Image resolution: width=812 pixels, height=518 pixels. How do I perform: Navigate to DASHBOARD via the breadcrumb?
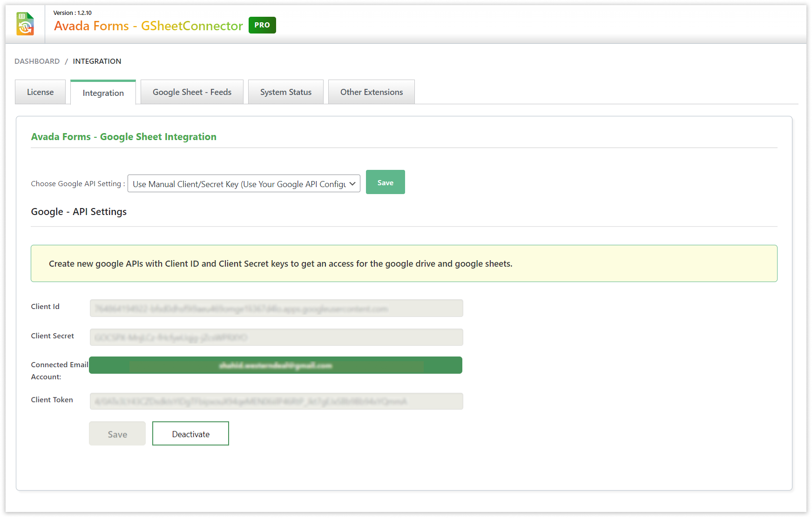(x=37, y=61)
